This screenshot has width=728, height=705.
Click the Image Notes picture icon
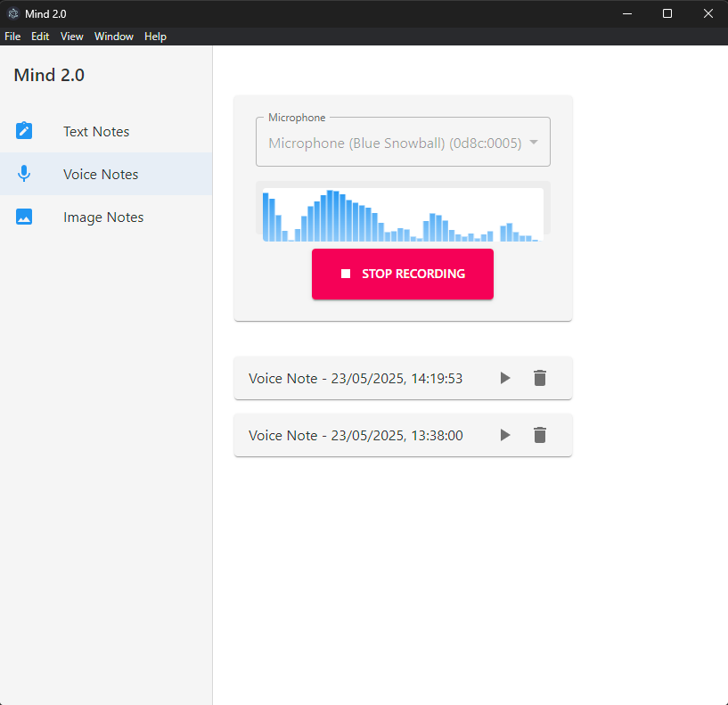click(x=24, y=217)
